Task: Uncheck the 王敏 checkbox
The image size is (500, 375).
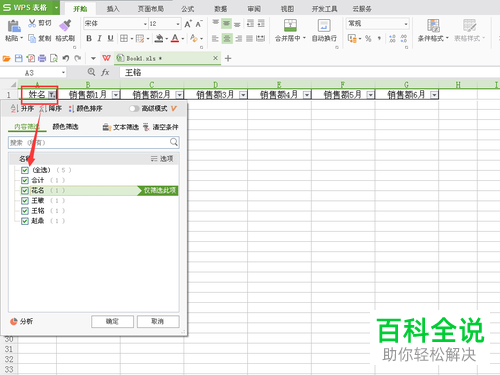Action: pyautogui.click(x=25, y=201)
